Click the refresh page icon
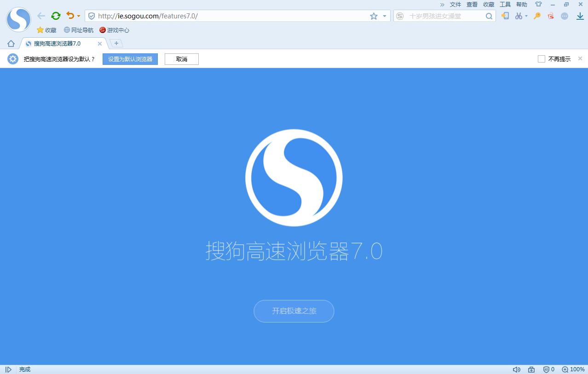Screen dimensions: 588x374 click(x=56, y=16)
